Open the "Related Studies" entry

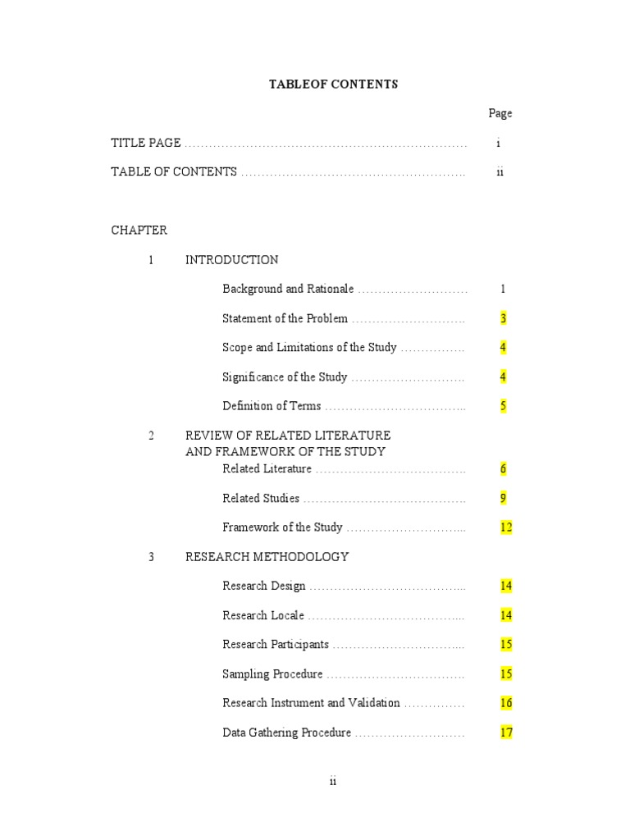click(261, 498)
